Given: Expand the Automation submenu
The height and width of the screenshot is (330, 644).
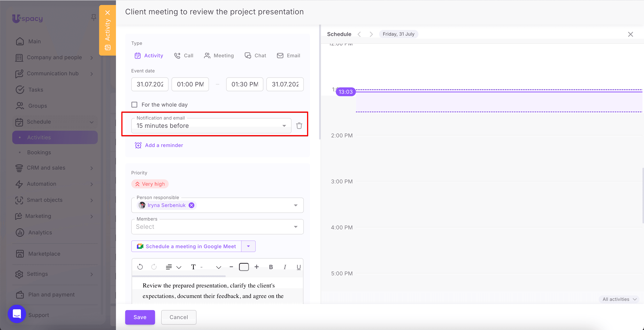Looking at the screenshot, I should pos(92,184).
